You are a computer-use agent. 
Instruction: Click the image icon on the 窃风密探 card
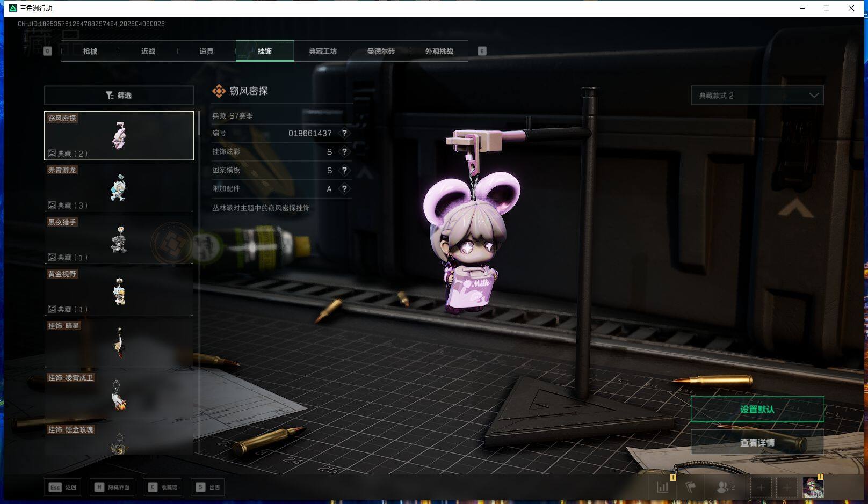point(52,154)
